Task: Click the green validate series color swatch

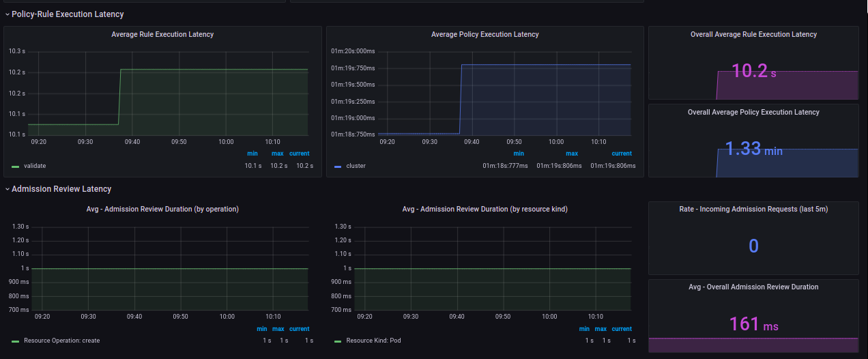Action: click(x=15, y=166)
